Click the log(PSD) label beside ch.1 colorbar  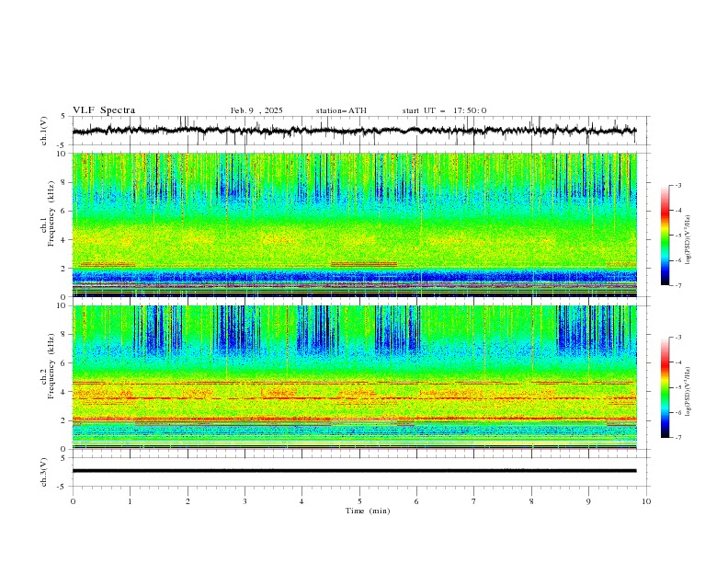688,240
